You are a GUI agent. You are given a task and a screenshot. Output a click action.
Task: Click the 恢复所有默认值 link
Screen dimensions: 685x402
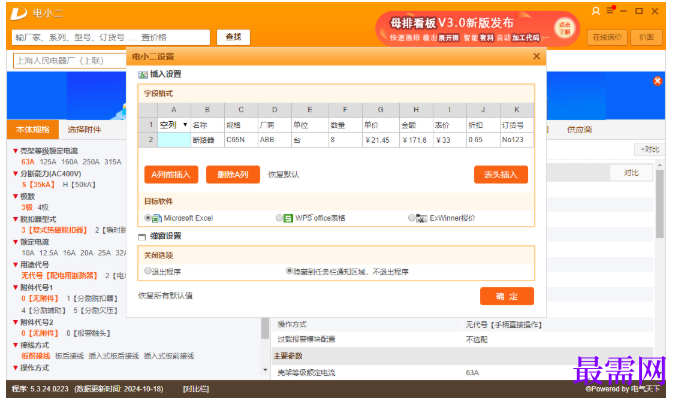pyautogui.click(x=165, y=296)
